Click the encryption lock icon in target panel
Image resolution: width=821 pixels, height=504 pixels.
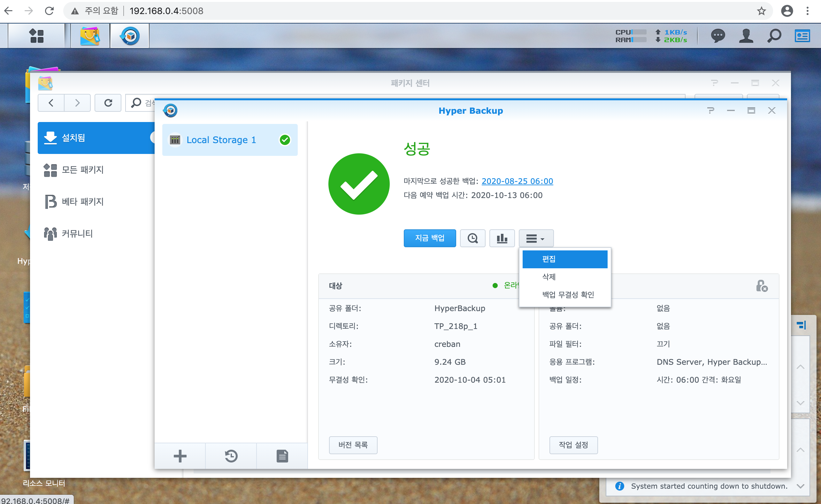[761, 286]
